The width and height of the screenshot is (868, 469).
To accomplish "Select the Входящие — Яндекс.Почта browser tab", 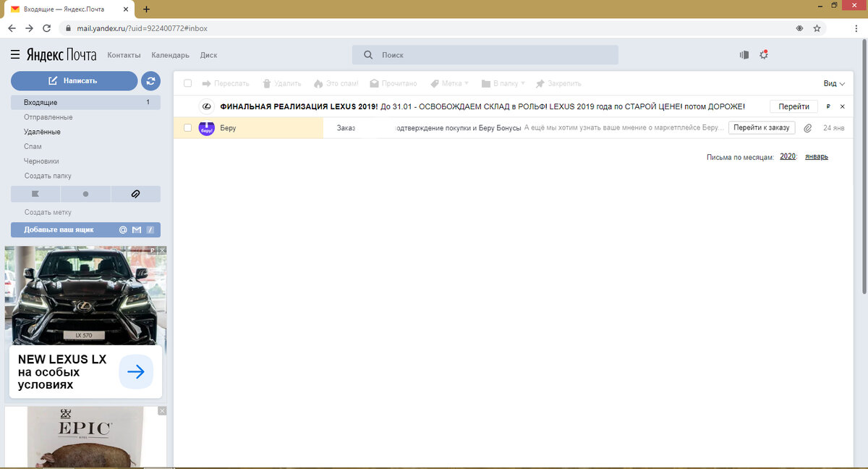I will click(70, 9).
